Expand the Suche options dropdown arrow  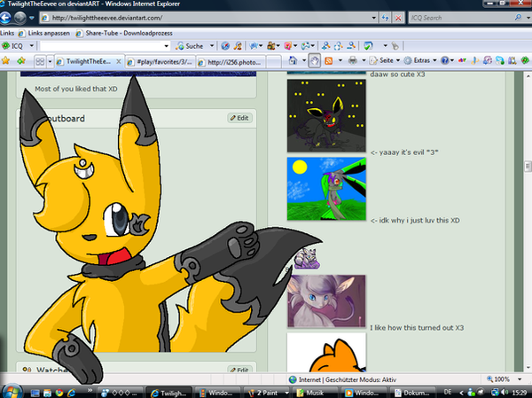click(212, 45)
